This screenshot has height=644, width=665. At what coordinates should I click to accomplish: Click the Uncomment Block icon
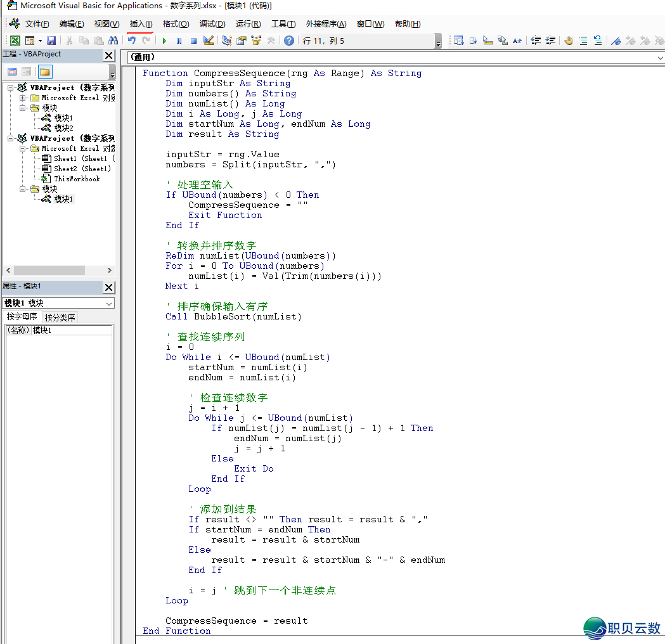coord(598,41)
